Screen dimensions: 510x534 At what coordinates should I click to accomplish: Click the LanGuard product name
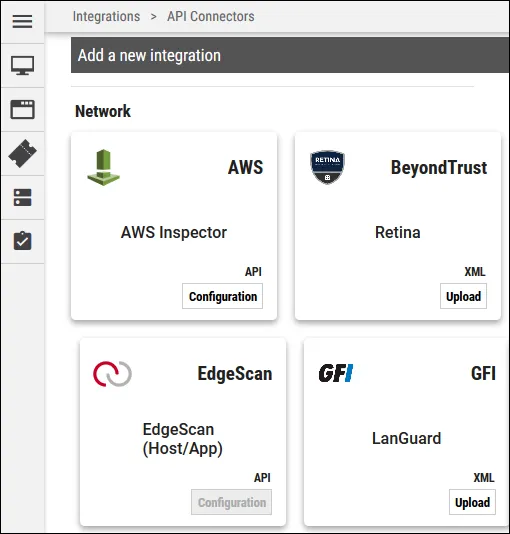pyautogui.click(x=407, y=438)
